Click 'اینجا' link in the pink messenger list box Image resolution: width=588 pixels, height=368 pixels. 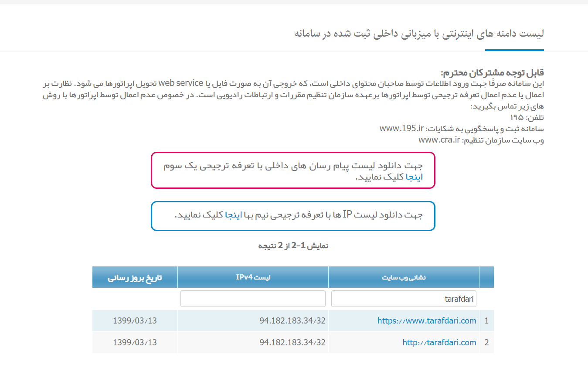click(415, 177)
